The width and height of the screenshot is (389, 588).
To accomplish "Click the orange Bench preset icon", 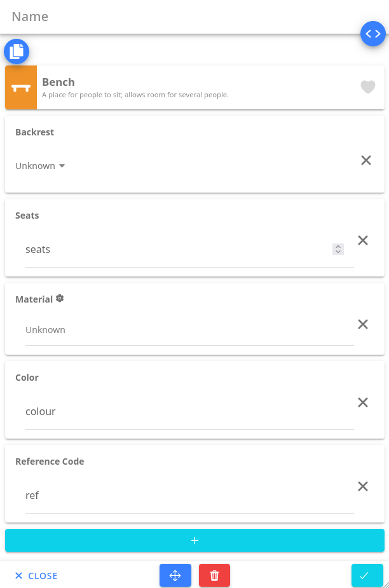I will click(21, 88).
